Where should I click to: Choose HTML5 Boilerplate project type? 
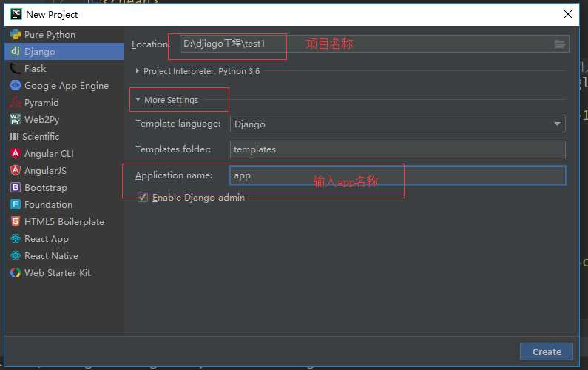coord(64,221)
